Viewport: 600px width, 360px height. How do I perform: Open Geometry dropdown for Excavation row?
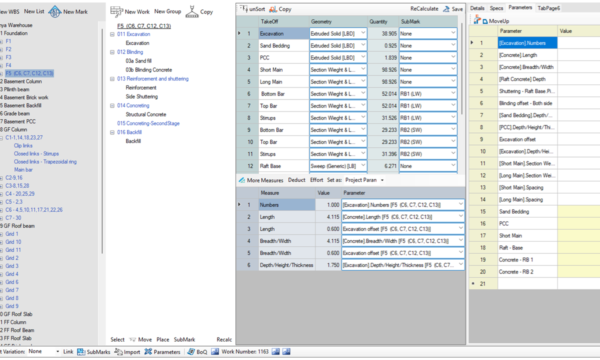click(363, 33)
